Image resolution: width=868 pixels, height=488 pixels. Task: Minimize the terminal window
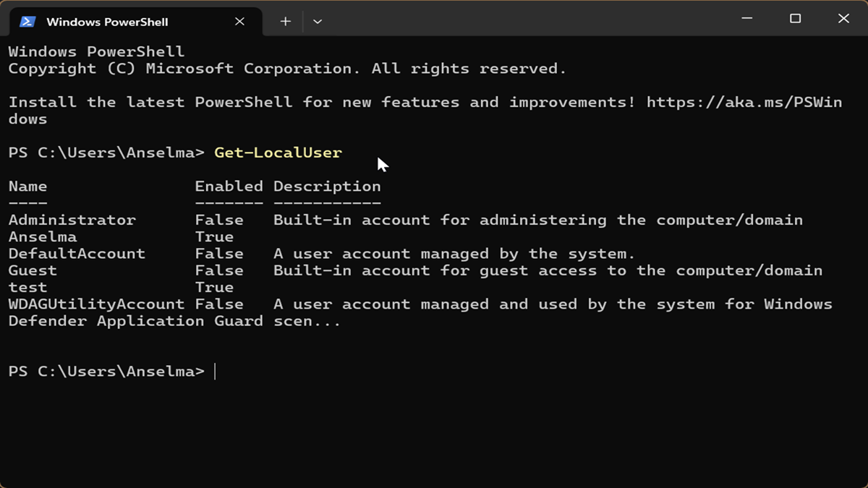coord(746,20)
